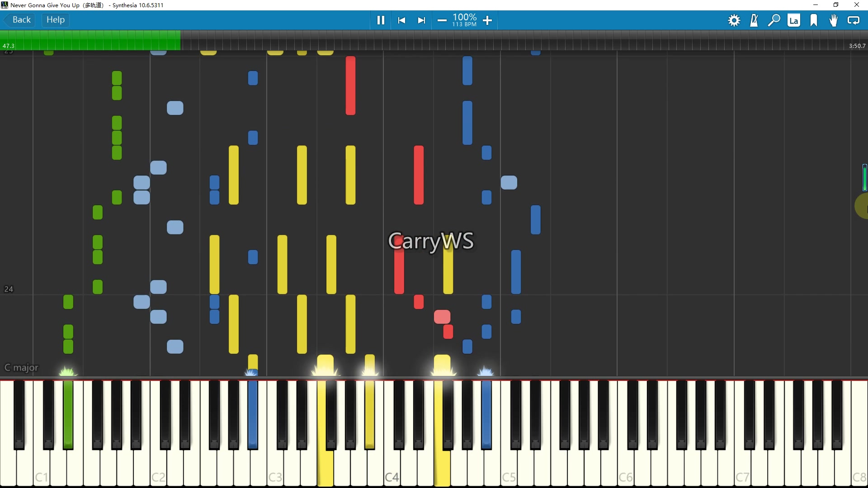The height and width of the screenshot is (488, 868).
Task: Minimize the Synthesia window
Action: [816, 5]
